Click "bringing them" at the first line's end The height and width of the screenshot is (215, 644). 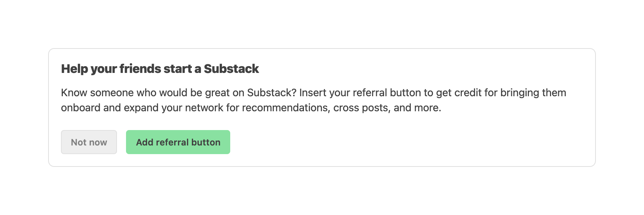[533, 93]
